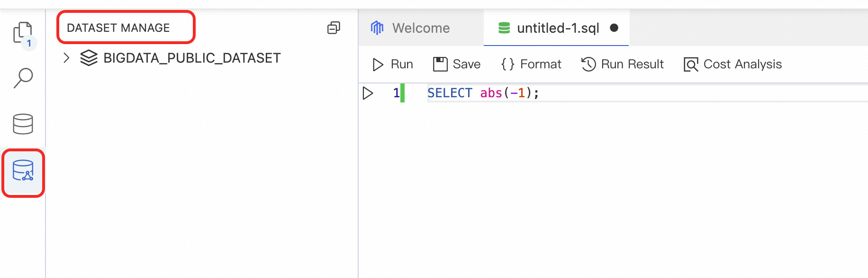Select the untitled-1.sql tab
This screenshot has width=868, height=278.
(x=558, y=28)
